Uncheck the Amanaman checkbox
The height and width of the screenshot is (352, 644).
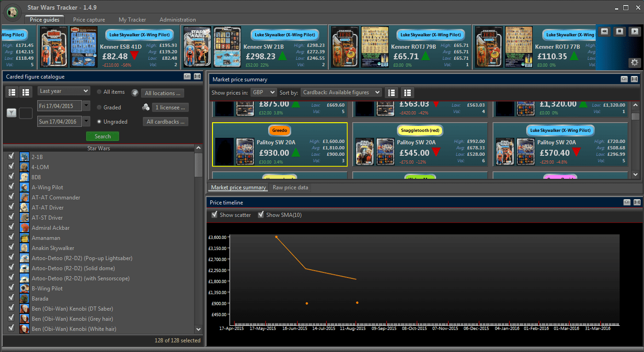[x=11, y=238]
